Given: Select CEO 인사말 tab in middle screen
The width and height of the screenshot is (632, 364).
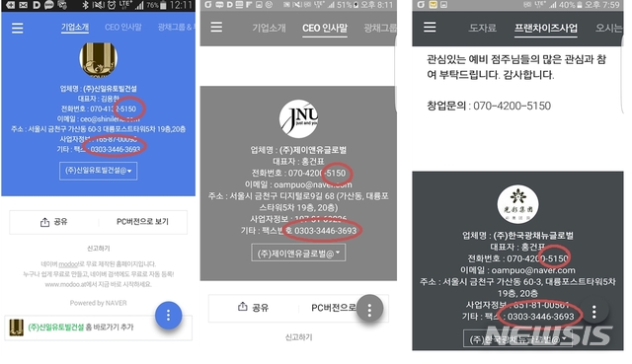Looking at the screenshot, I should coord(325,28).
